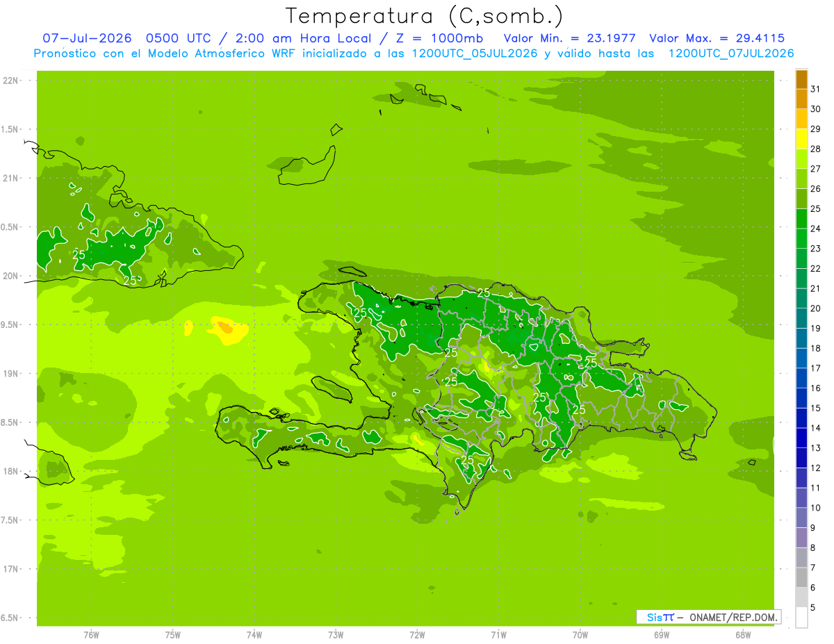The width and height of the screenshot is (834, 644).
Task: Click the date "07-Jul-2026" in the header
Action: pyautogui.click(x=87, y=38)
